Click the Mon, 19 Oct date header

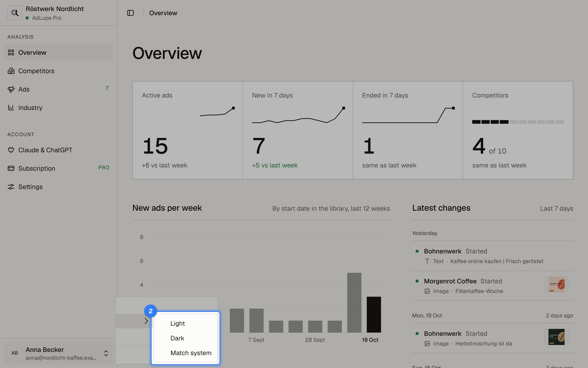427,315
